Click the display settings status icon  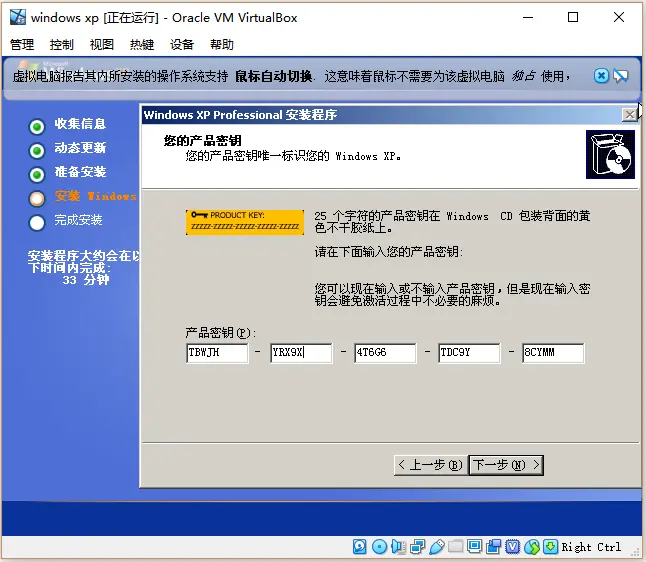coord(474,547)
